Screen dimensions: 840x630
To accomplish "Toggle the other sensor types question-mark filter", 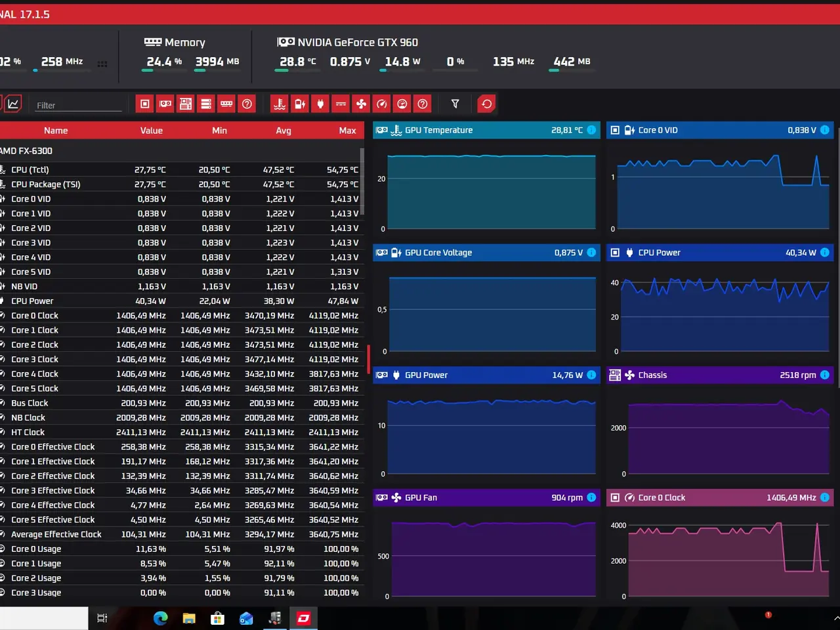I will 423,104.
